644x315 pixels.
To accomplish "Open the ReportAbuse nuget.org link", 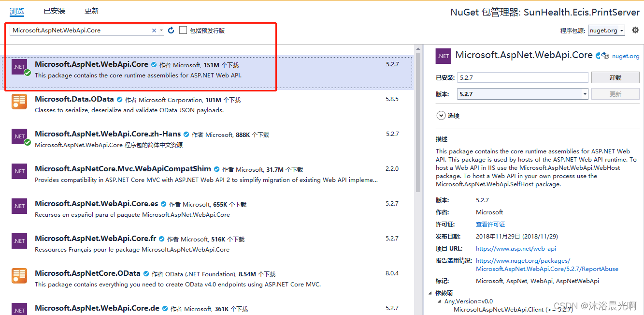I will pos(547,265).
